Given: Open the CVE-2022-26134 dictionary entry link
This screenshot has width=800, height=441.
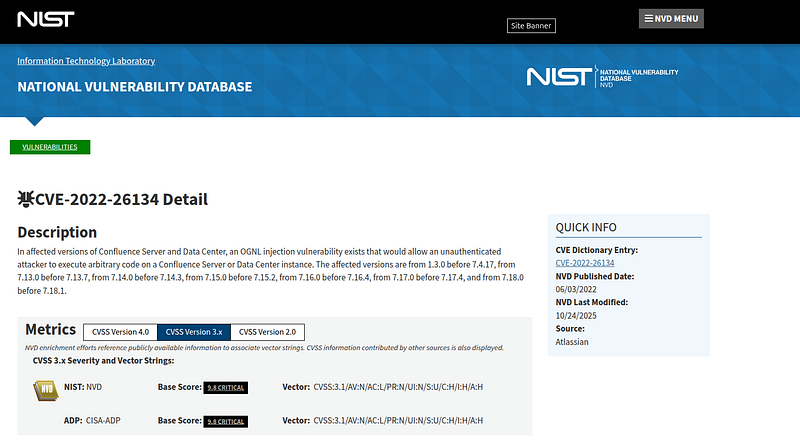Looking at the screenshot, I should coord(585,263).
